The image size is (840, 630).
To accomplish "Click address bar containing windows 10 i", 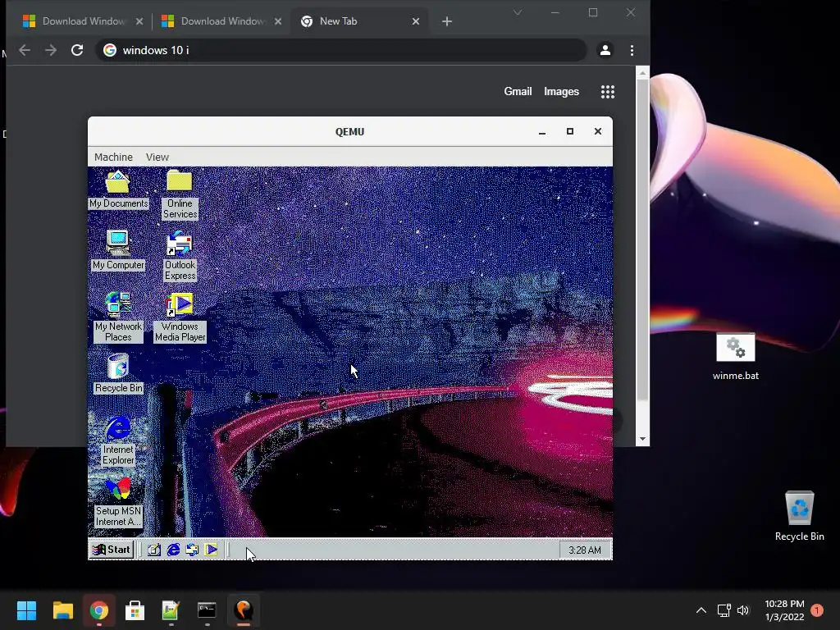I will [341, 50].
